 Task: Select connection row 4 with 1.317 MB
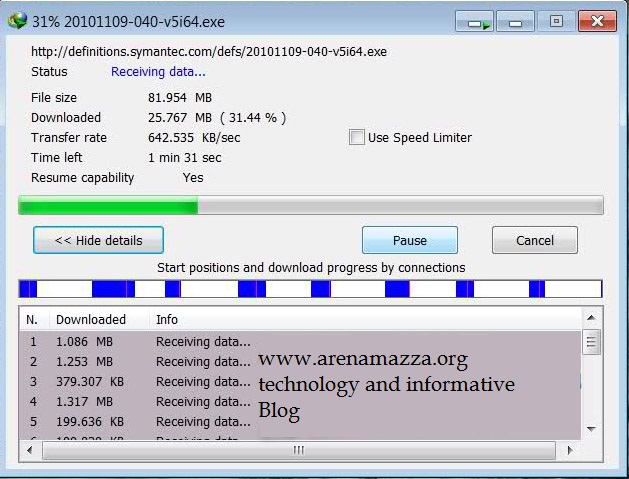tap(300, 402)
